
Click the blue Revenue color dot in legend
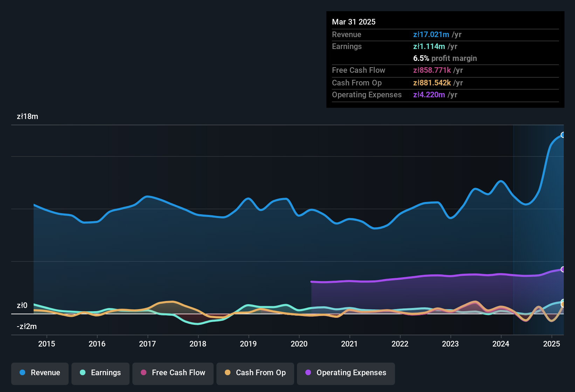[x=22, y=373]
